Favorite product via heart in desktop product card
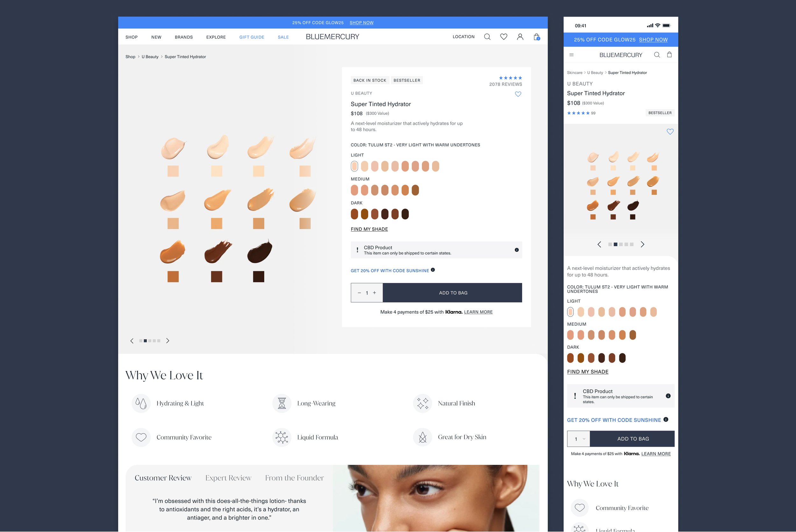Screen dimensions: 796x532 (518, 94)
